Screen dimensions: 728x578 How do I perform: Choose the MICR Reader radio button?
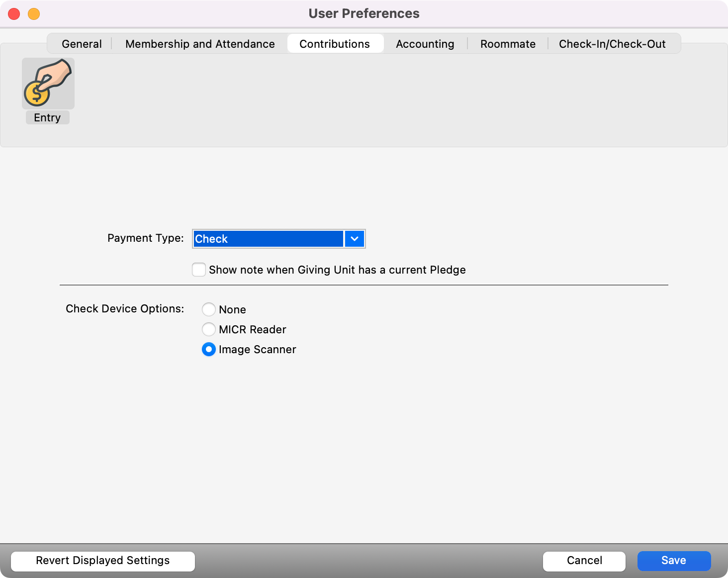click(209, 329)
